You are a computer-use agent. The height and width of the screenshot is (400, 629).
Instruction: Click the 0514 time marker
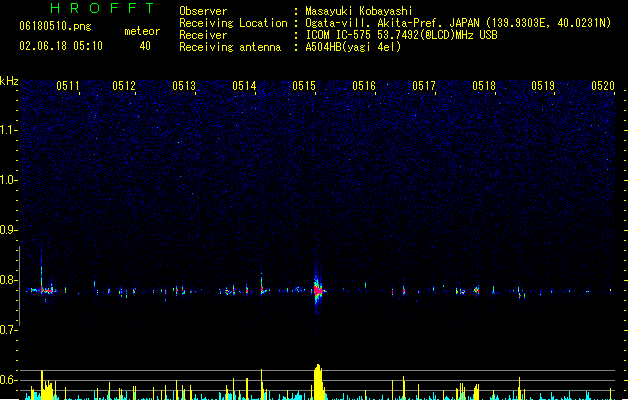coord(244,86)
